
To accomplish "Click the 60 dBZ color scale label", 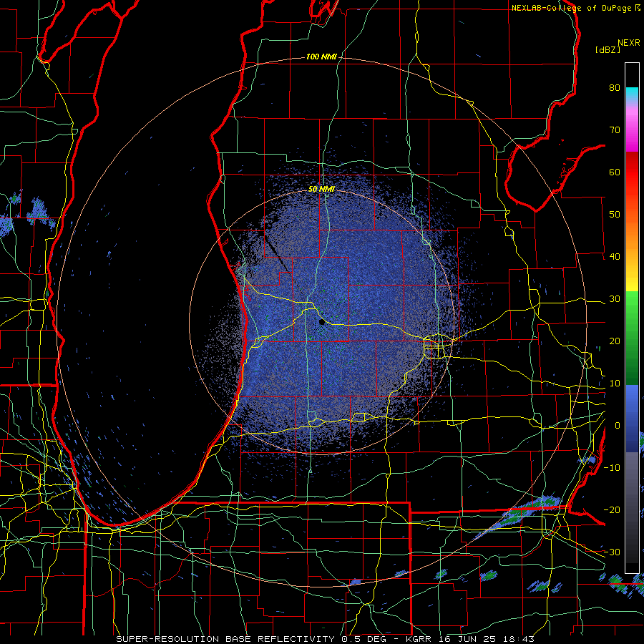I will click(615, 172).
